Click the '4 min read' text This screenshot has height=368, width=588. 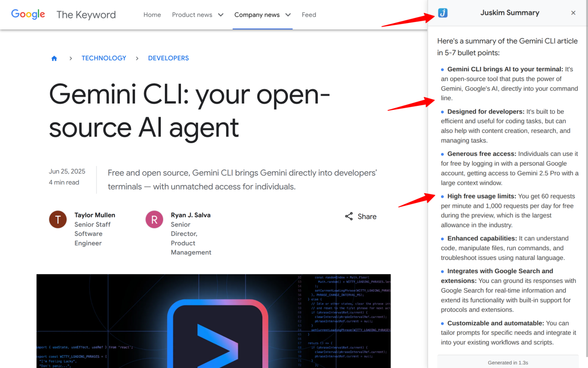click(x=64, y=182)
